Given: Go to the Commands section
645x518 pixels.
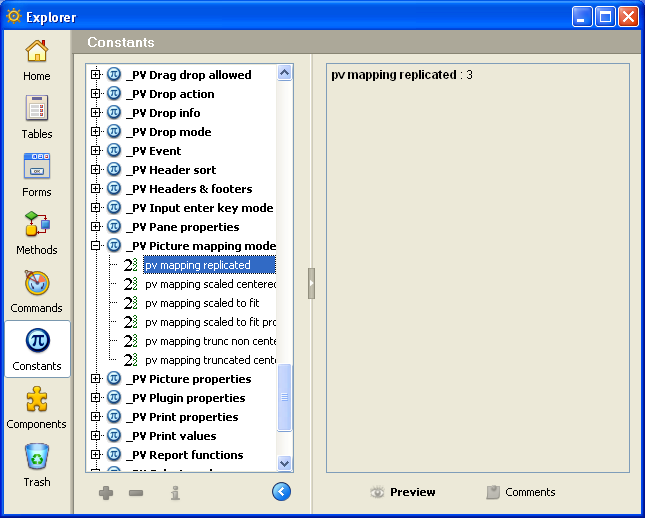Looking at the screenshot, I should coord(37,291).
